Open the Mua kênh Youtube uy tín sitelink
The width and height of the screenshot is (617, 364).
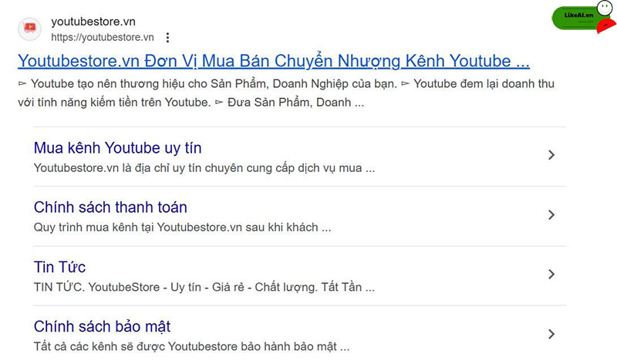(x=118, y=148)
